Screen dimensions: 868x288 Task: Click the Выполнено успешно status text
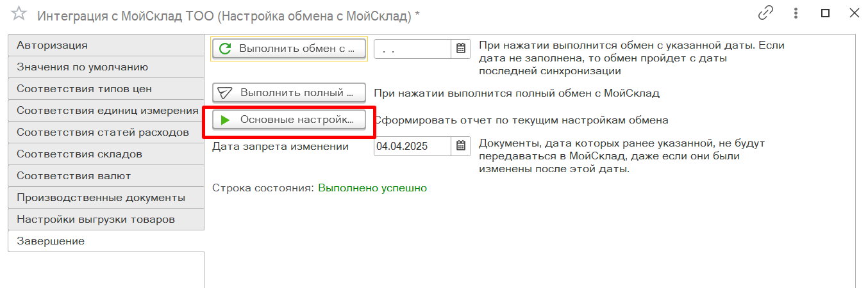pyautogui.click(x=372, y=188)
